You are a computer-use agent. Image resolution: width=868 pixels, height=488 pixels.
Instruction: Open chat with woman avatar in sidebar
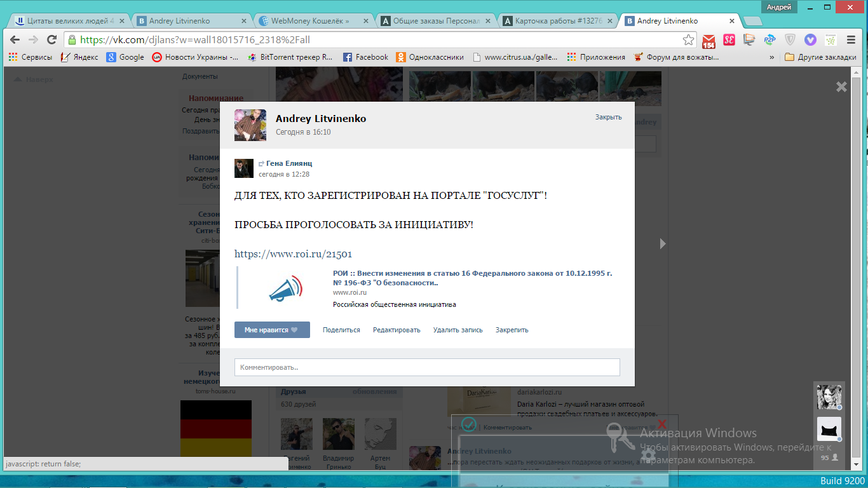click(x=829, y=397)
